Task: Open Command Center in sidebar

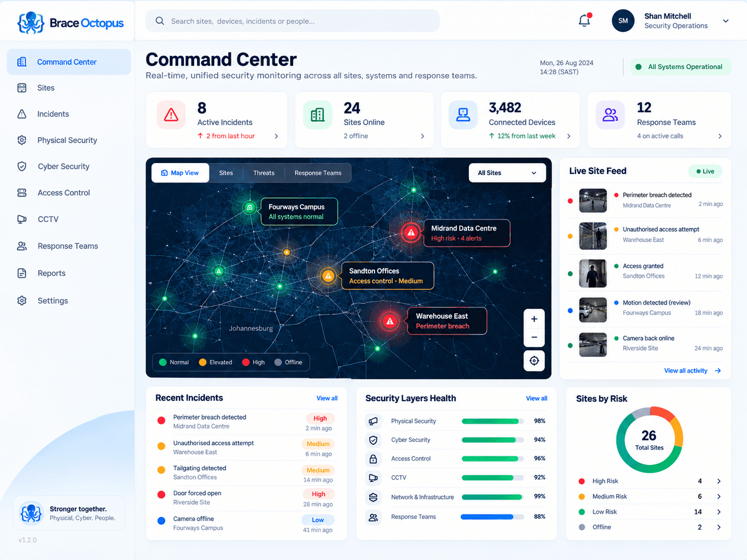Action: tap(69, 62)
